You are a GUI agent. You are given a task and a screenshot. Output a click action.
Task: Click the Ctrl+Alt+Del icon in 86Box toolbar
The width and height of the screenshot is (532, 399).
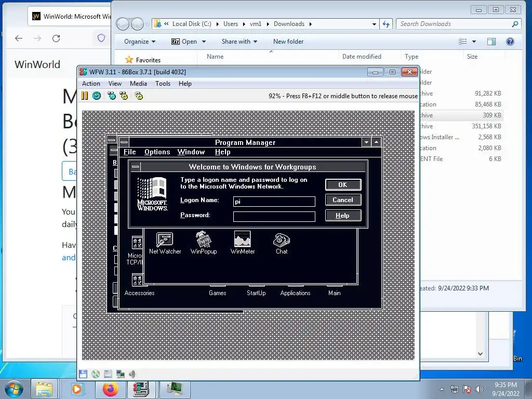[x=112, y=96]
